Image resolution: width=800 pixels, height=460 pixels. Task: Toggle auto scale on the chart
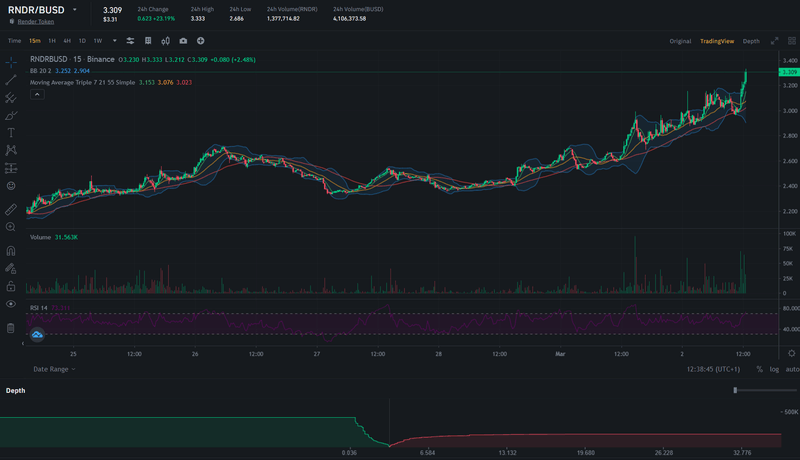tap(790, 369)
